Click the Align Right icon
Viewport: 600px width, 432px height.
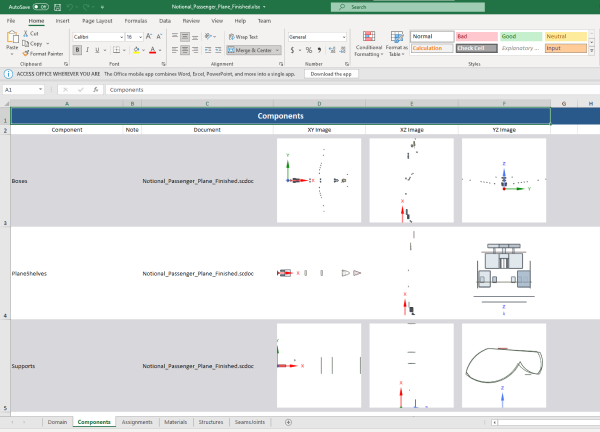coord(195,50)
